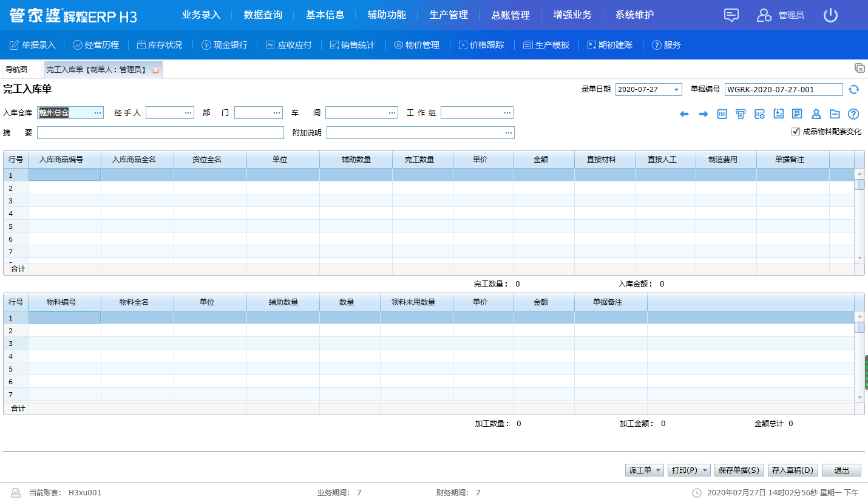
Task: Open 附加说明 selector ellipsis button
Action: (x=508, y=133)
